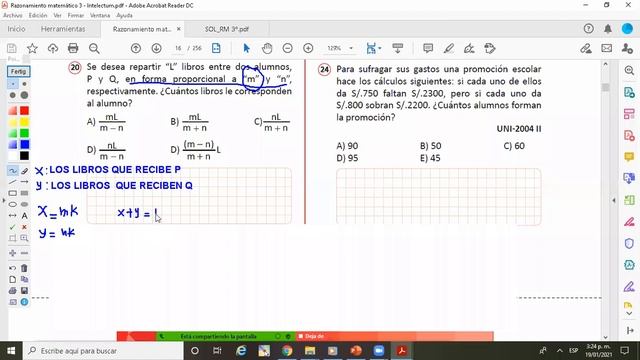Activate the selection arrow tool in Acrobat
Viewport: 640px width, 360px height.
click(246, 49)
